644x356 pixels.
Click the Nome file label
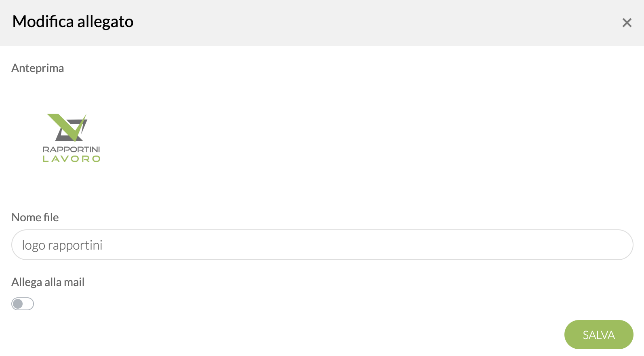click(x=35, y=217)
